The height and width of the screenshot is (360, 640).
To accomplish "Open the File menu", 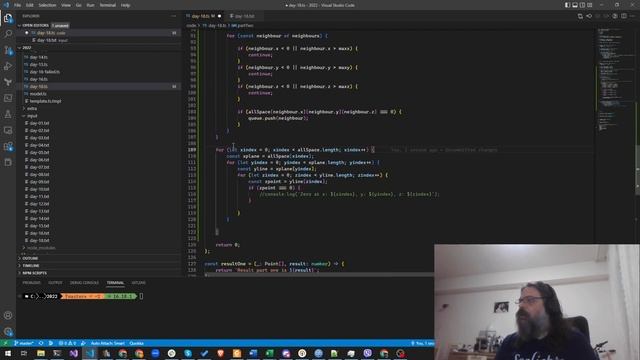I will 17,5.
